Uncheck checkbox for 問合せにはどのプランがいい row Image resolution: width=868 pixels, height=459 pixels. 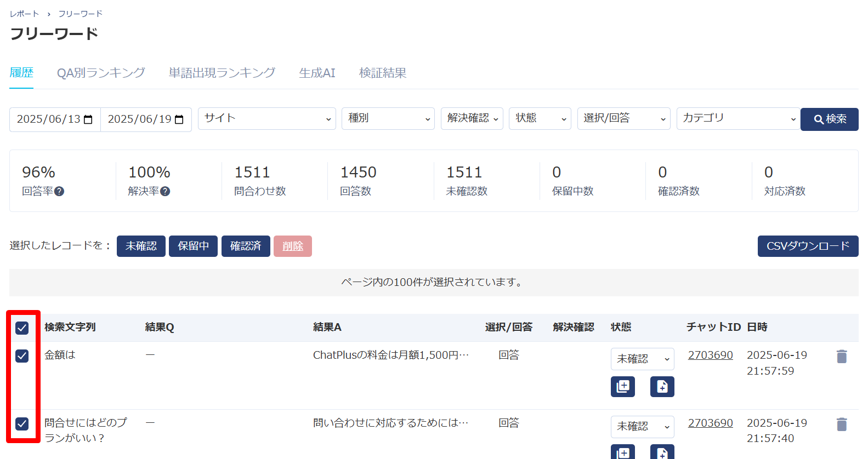tap(22, 423)
